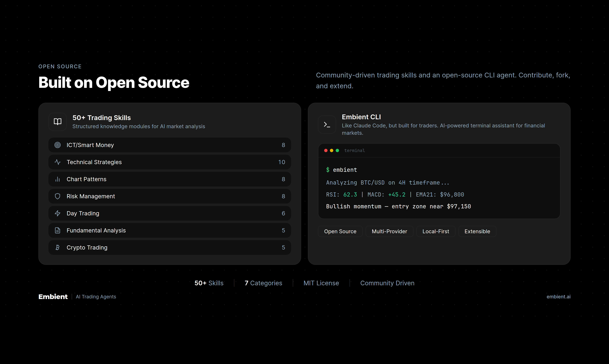Click the green dot in terminal header

click(x=337, y=151)
